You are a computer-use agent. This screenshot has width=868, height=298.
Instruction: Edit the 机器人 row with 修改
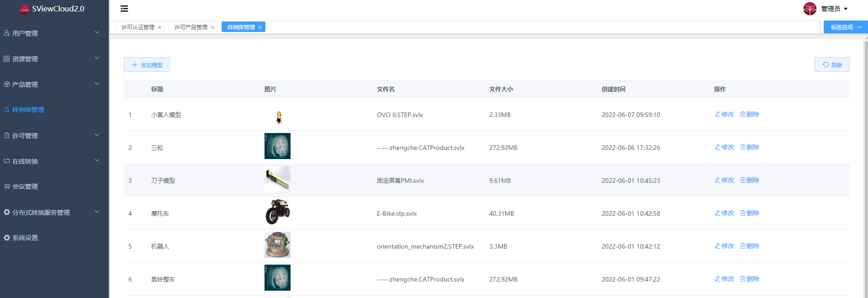coord(725,246)
